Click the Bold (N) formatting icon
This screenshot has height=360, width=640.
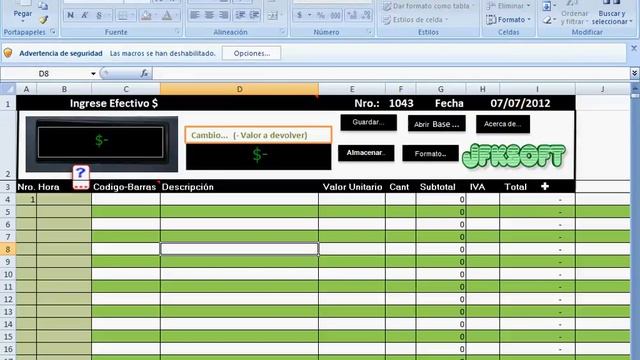[71, 16]
